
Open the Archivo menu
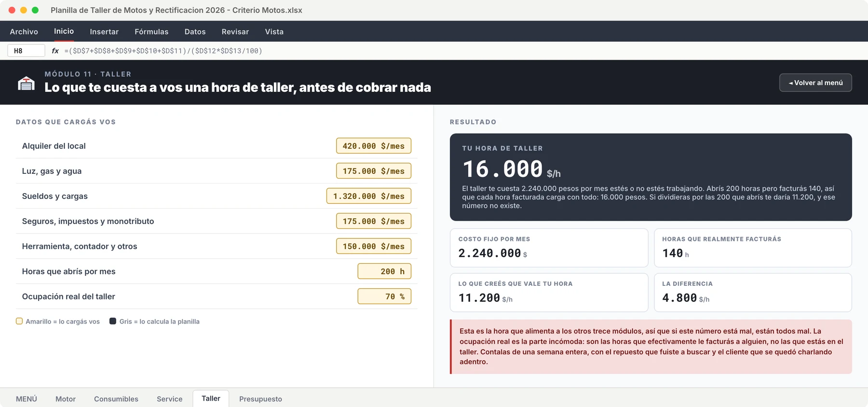pos(24,31)
